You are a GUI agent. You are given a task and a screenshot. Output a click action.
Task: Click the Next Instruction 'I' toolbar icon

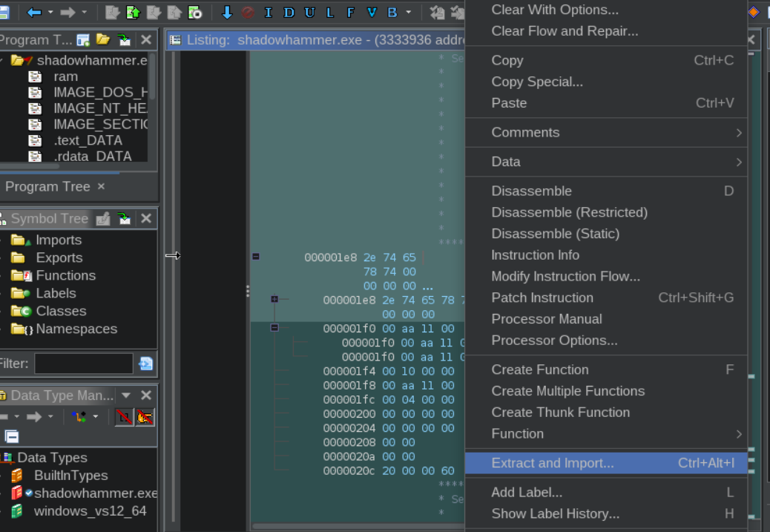coord(268,13)
